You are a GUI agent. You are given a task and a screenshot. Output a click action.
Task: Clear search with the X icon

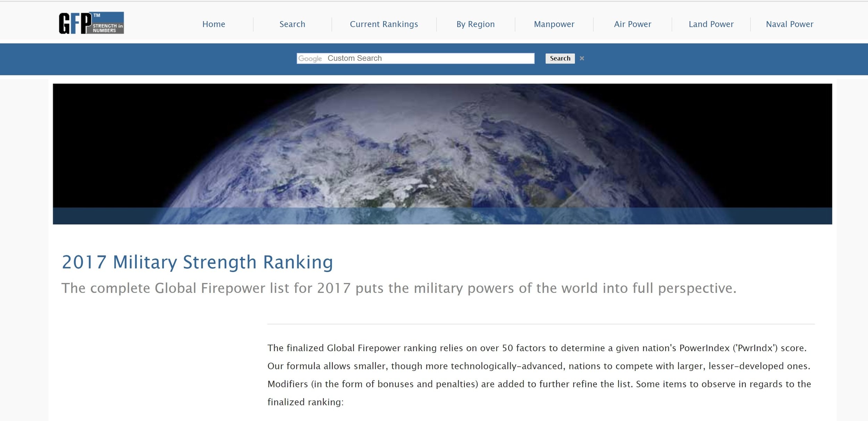coord(582,58)
